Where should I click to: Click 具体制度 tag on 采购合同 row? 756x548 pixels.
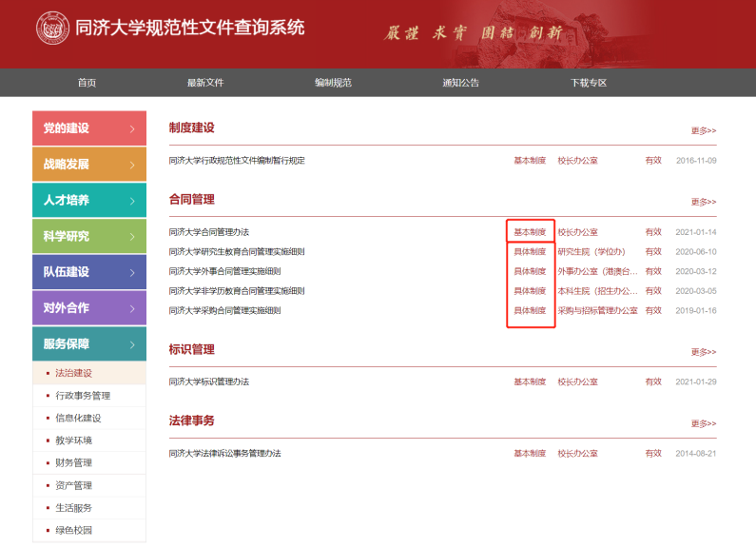click(530, 311)
